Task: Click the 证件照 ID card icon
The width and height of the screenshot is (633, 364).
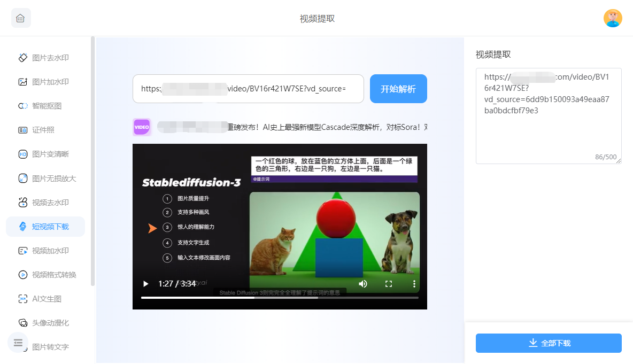Action: pyautogui.click(x=23, y=130)
